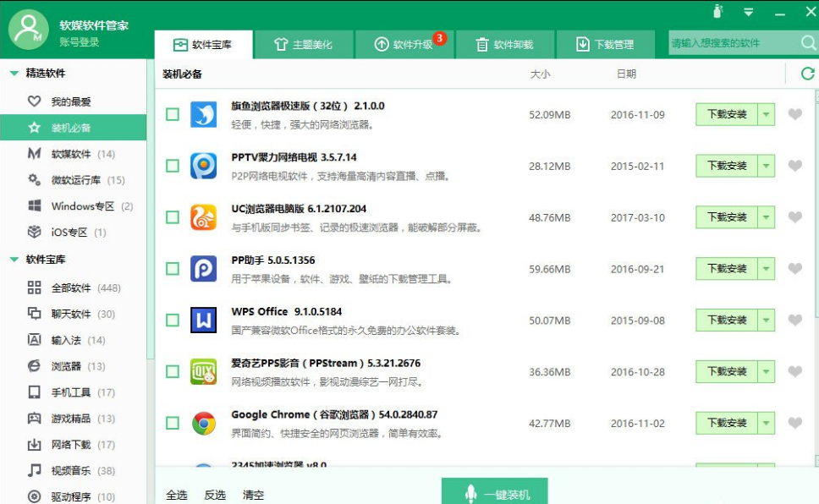Image resolution: width=819 pixels, height=504 pixels.
Task: Click 爱奇艺PPS影音 app icon
Action: click(204, 371)
